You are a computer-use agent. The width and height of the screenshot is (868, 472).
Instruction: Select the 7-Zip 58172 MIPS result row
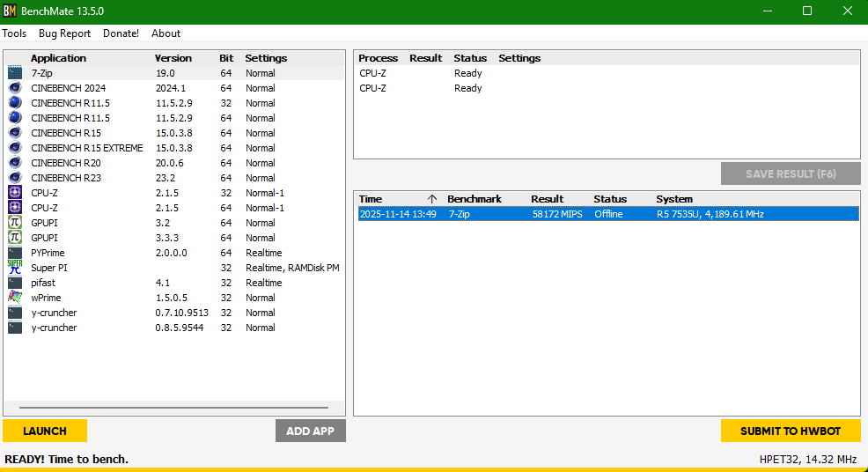[607, 214]
